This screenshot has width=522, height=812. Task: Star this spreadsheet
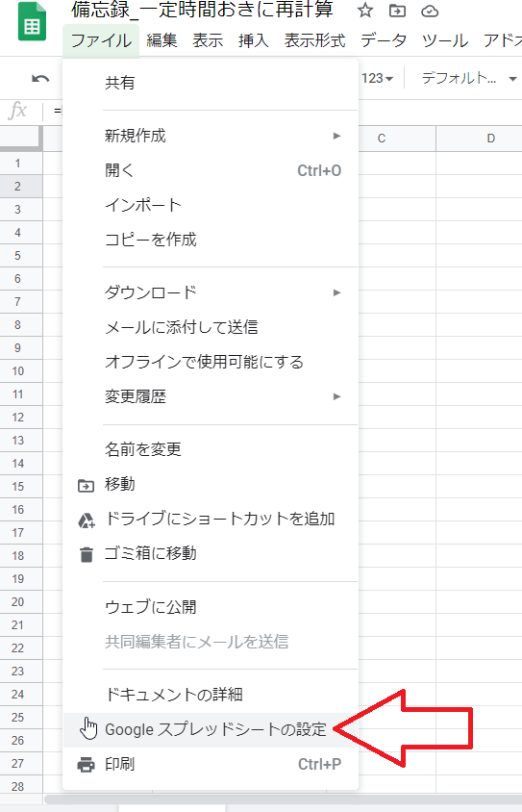point(365,10)
